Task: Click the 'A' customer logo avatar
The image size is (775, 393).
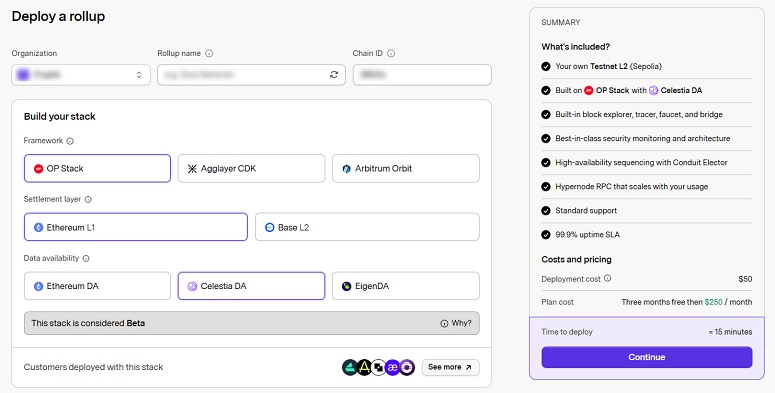Action: tap(364, 367)
